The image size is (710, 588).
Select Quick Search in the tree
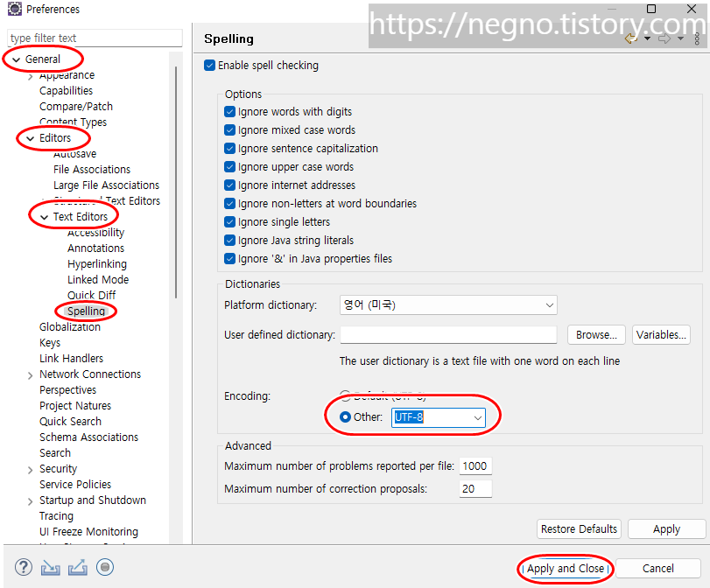coord(70,422)
